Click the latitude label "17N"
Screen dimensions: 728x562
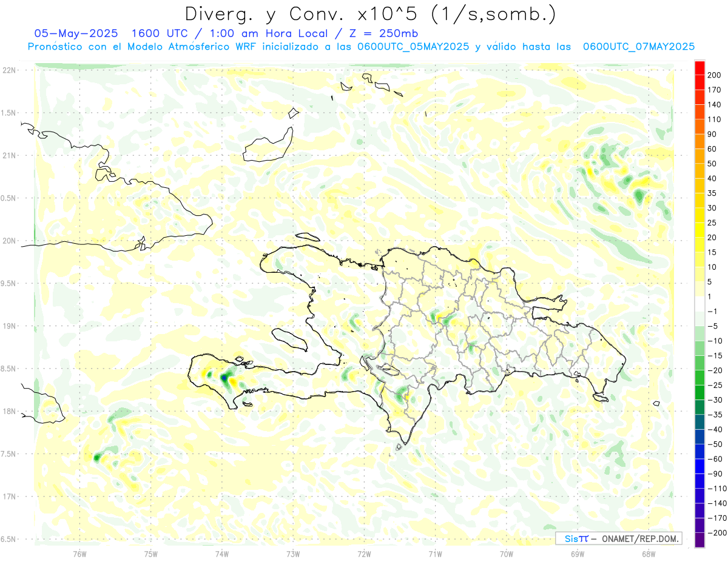(8, 497)
